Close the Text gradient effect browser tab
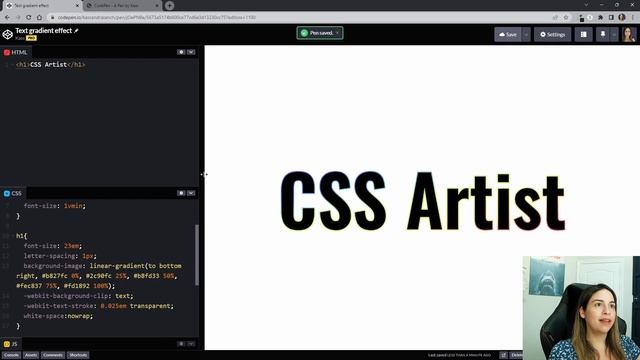This screenshot has width=640, height=360. (x=77, y=6)
